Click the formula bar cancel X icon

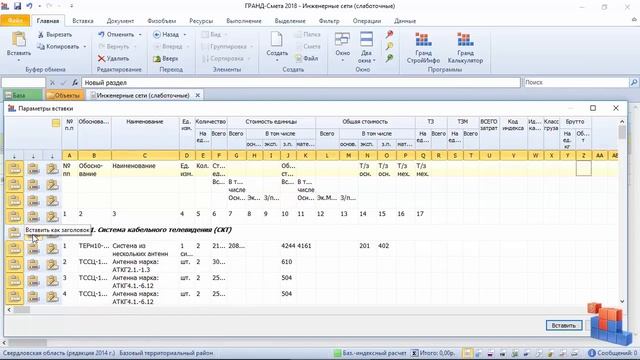point(52,83)
